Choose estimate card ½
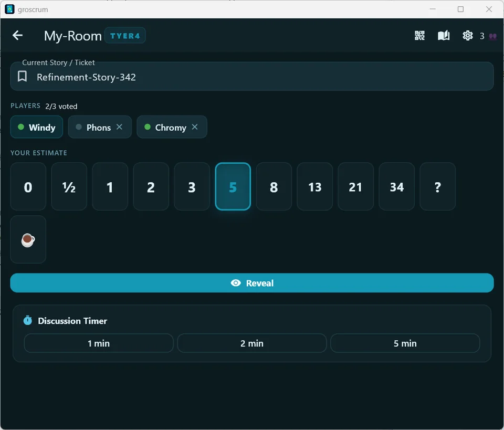 pos(69,186)
